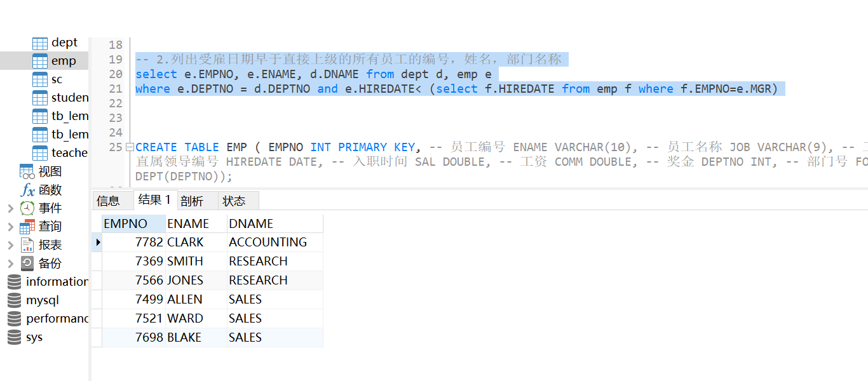Click the sc table icon
The image size is (868, 381).
tap(40, 79)
